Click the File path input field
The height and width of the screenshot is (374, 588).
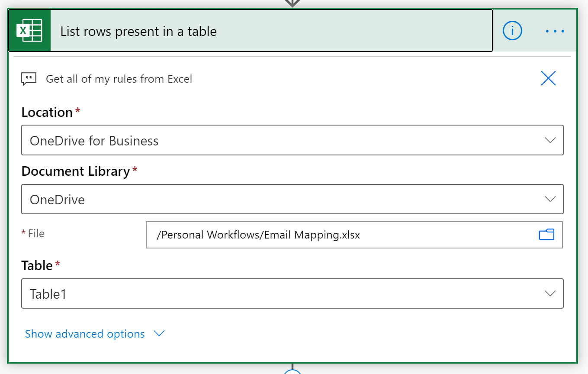[354, 235]
